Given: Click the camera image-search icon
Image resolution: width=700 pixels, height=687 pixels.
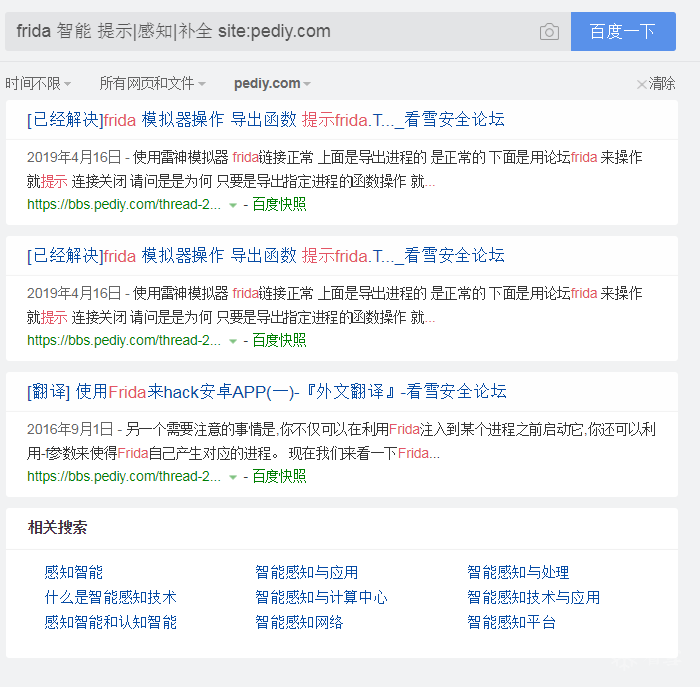Looking at the screenshot, I should (549, 32).
